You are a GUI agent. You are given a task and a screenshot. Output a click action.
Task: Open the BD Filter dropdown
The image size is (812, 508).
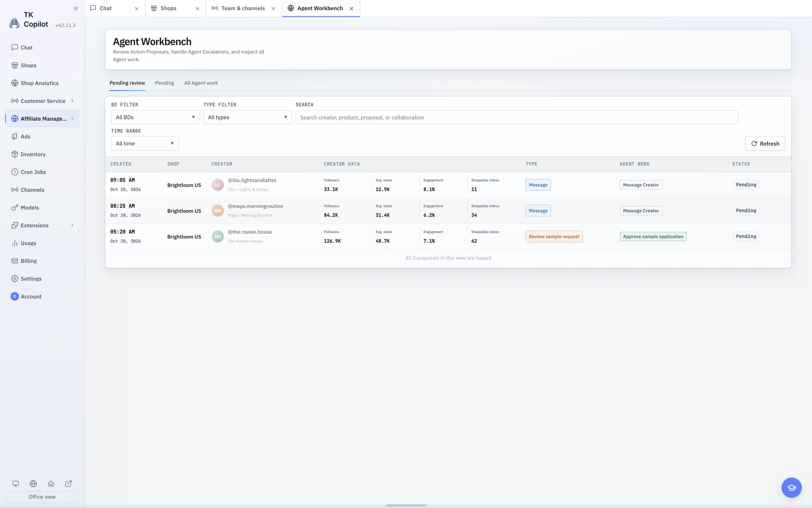click(x=155, y=117)
